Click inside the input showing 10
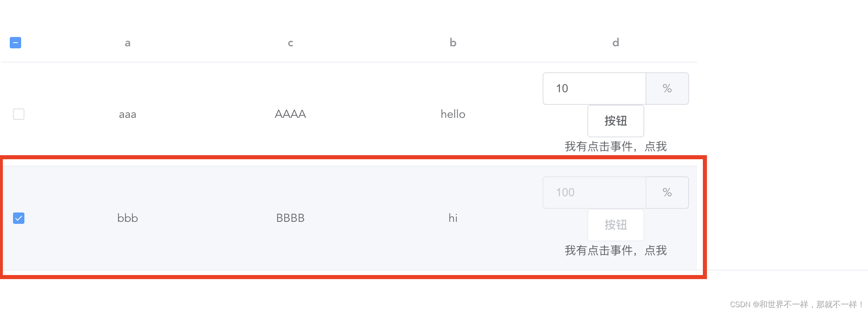 pyautogui.click(x=594, y=88)
